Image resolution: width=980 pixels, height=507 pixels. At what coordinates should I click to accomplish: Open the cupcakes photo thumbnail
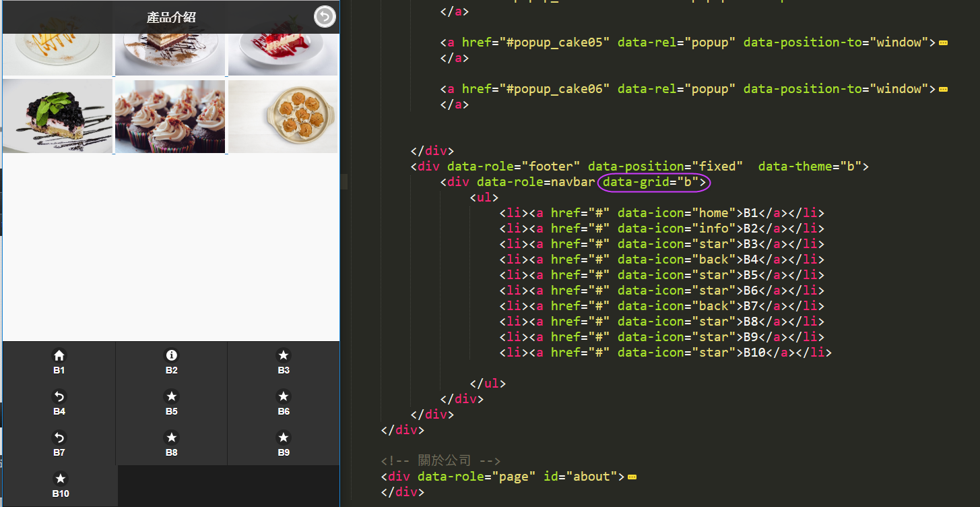170,117
